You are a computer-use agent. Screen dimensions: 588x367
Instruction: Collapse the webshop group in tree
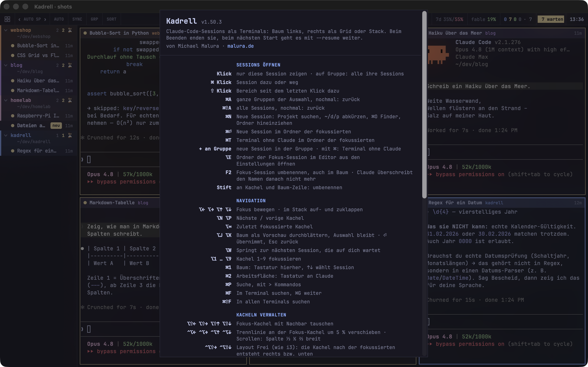click(x=6, y=30)
